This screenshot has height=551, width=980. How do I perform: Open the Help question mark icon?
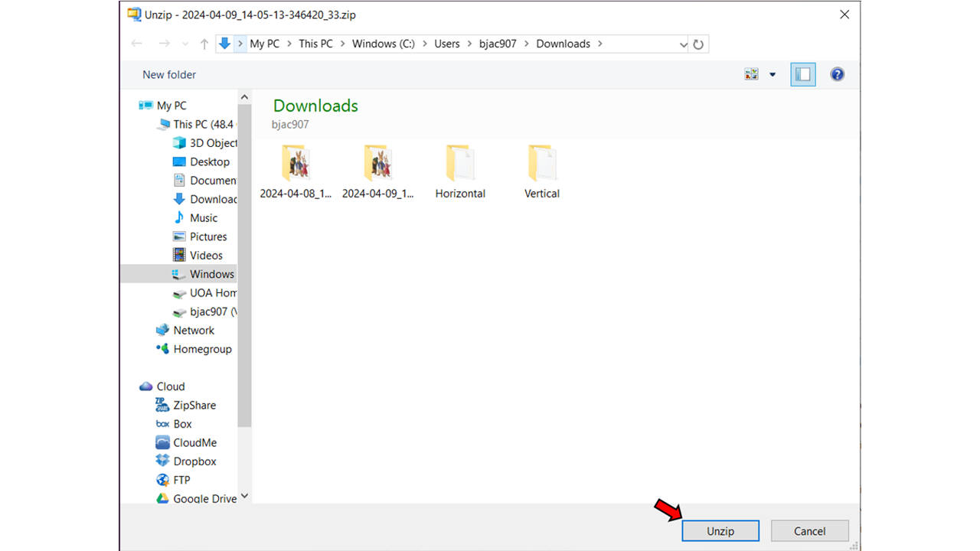[838, 74]
